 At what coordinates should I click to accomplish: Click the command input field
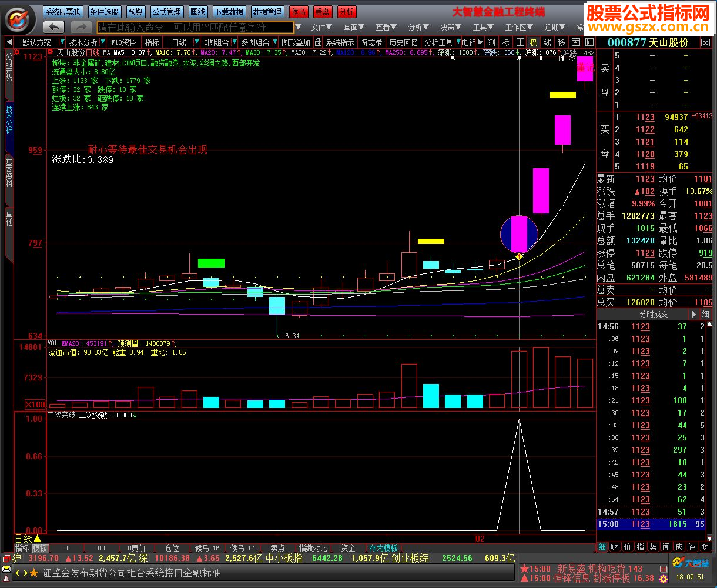(195, 27)
